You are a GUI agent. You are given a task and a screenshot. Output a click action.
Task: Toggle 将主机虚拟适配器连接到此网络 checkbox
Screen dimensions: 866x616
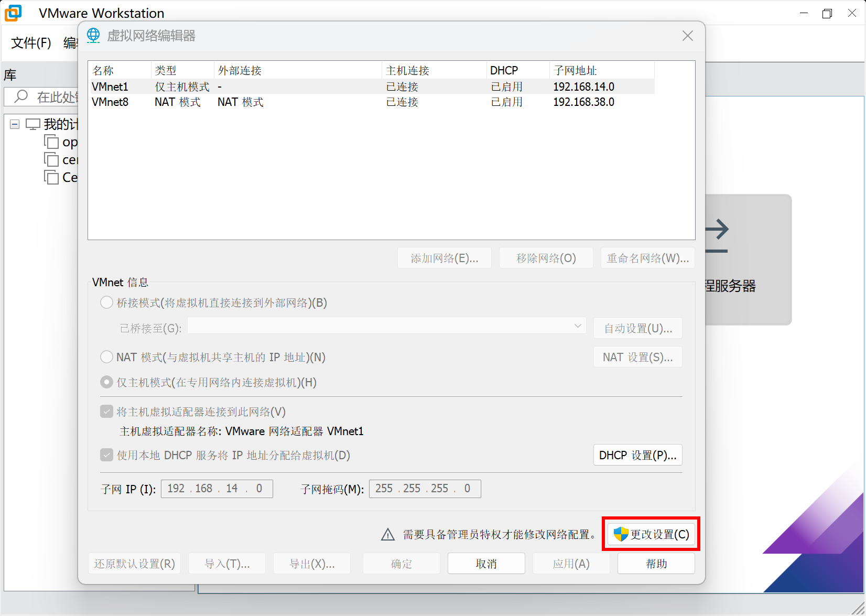(106, 412)
